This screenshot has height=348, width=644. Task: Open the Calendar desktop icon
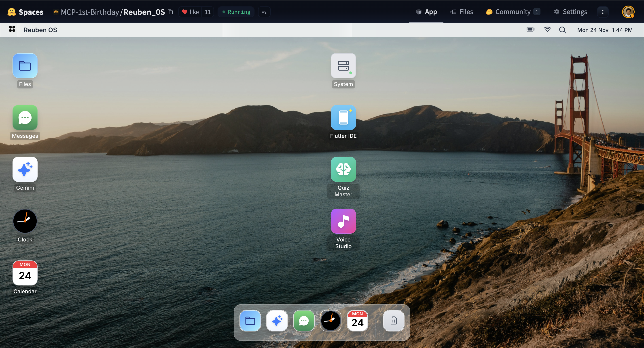(25, 273)
